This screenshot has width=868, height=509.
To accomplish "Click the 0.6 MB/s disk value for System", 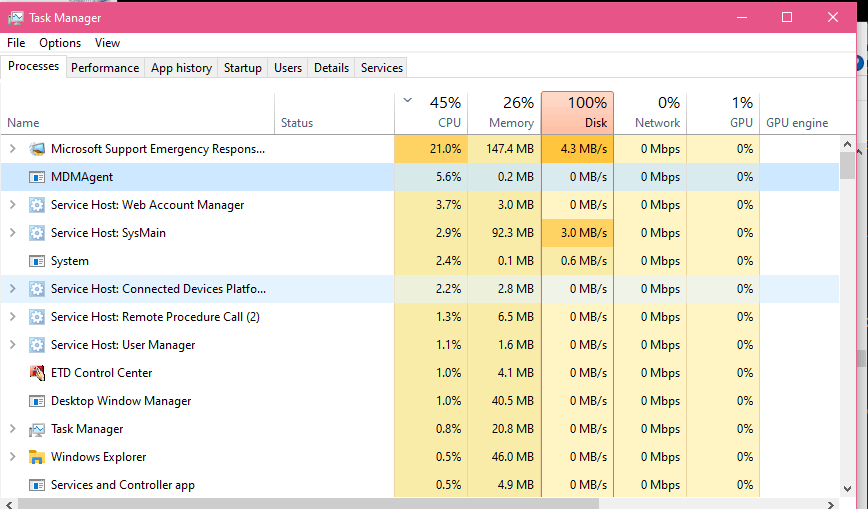I will (x=583, y=261).
